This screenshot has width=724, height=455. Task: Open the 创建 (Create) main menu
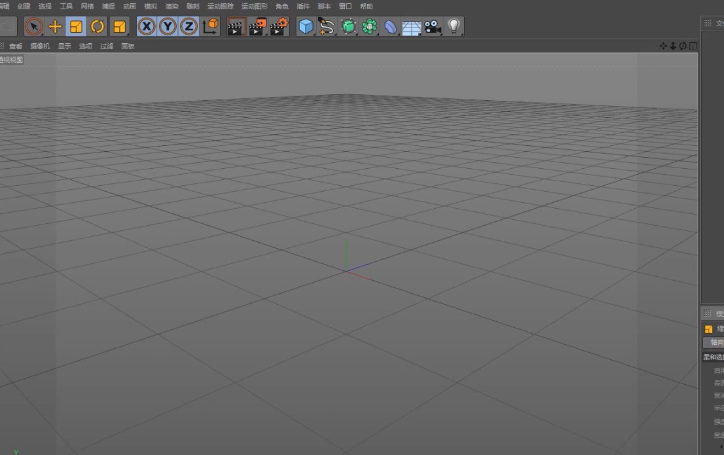[24, 6]
